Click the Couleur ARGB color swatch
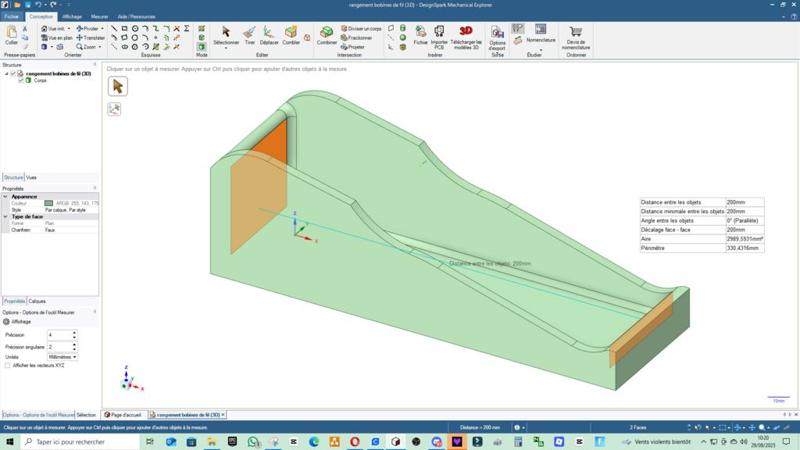 click(48, 203)
